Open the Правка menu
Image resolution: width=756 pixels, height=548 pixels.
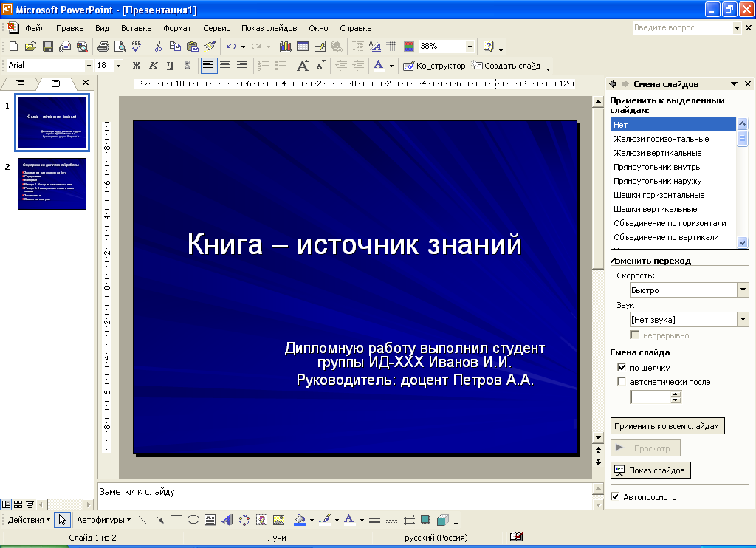(x=70, y=28)
